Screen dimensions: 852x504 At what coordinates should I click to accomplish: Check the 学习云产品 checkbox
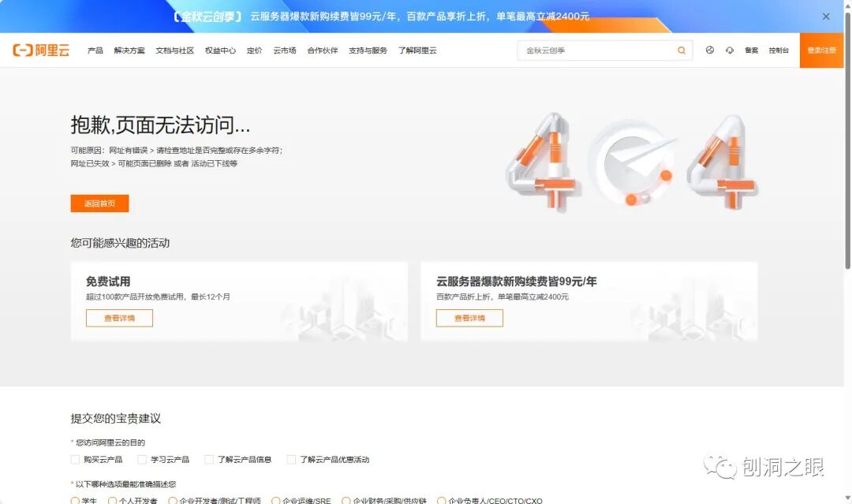coord(142,460)
